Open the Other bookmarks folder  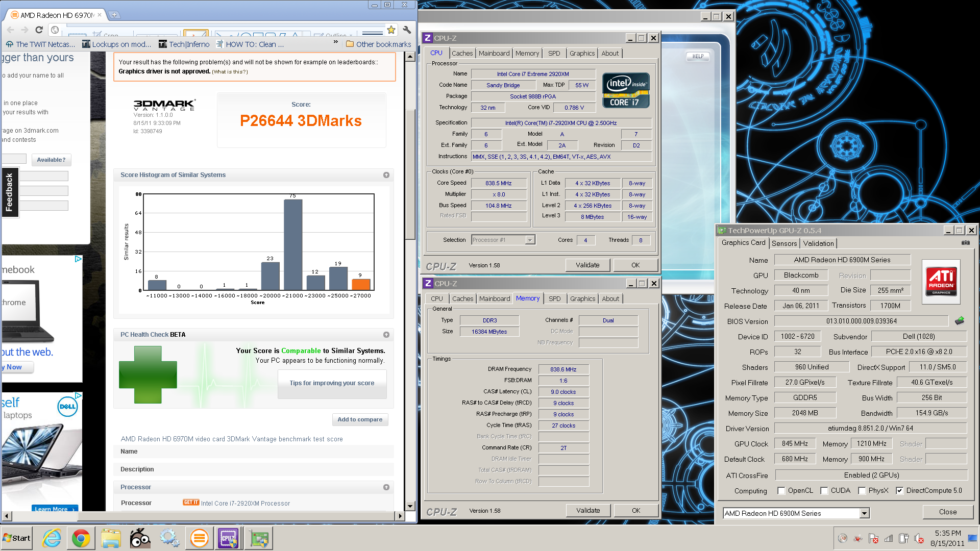click(x=378, y=44)
